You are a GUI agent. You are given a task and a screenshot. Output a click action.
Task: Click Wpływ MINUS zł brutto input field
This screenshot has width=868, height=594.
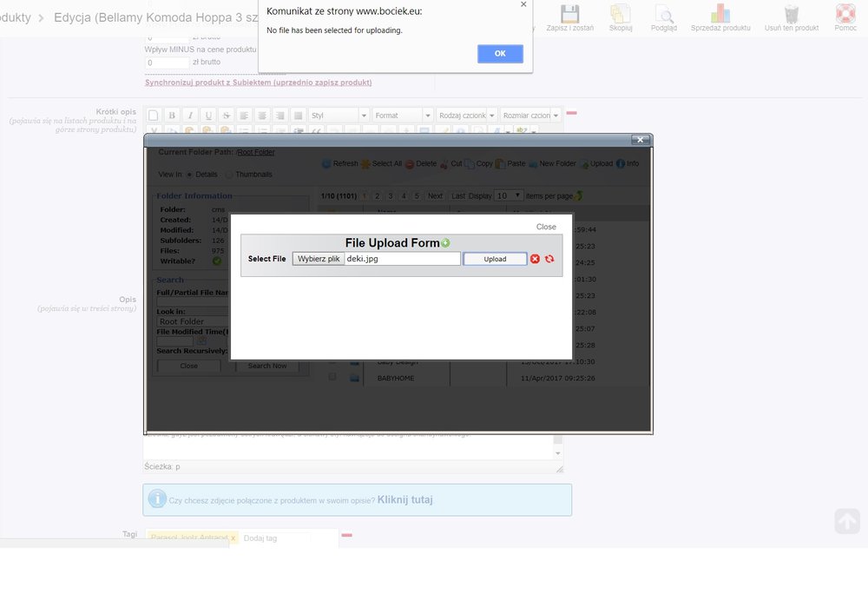point(168,63)
